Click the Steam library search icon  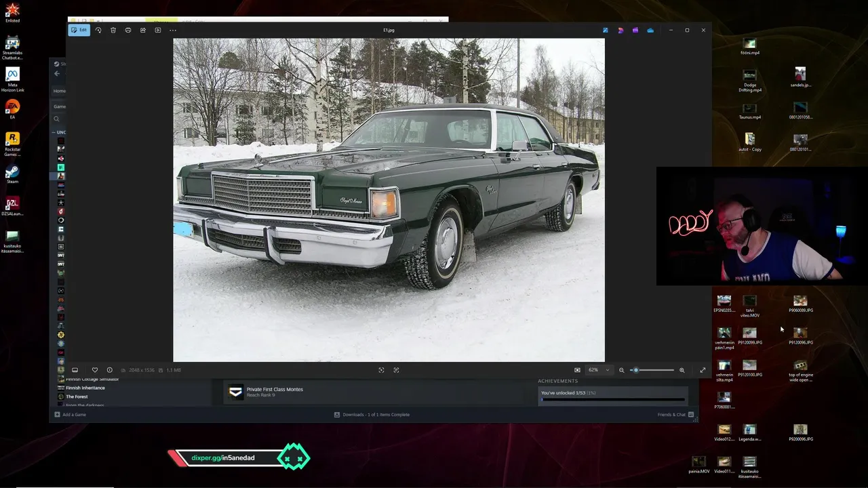pyautogui.click(x=56, y=119)
